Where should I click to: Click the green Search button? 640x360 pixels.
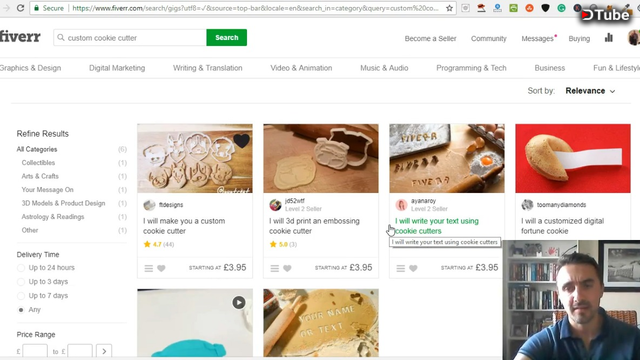(227, 38)
